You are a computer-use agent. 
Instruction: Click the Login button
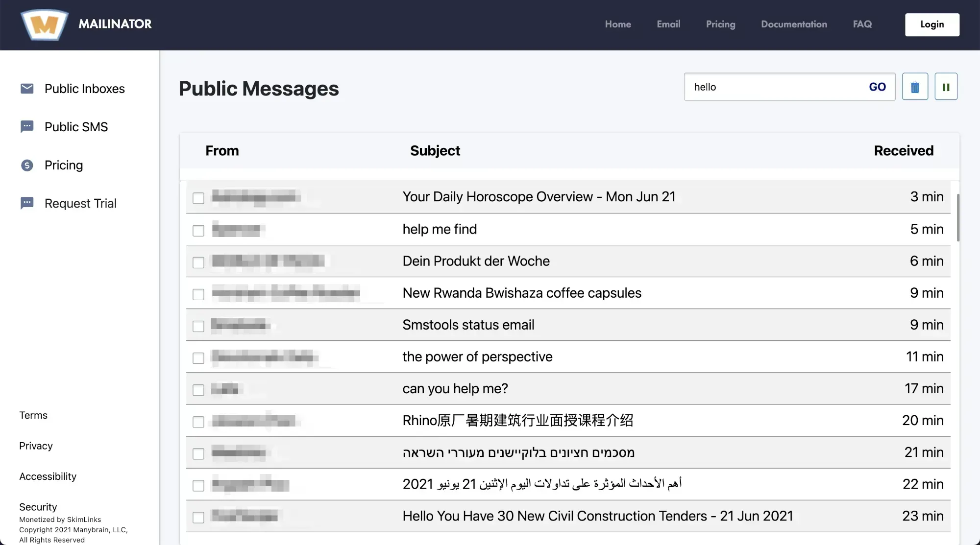[931, 24]
